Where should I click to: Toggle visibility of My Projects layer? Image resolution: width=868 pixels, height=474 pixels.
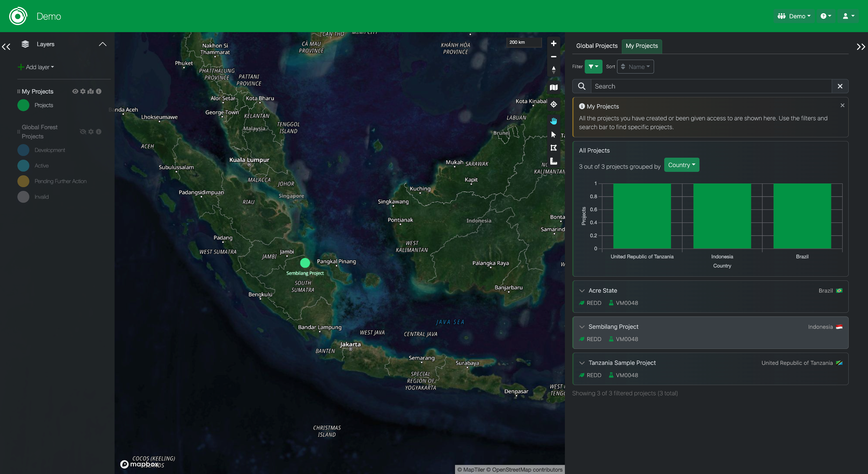[x=75, y=91]
